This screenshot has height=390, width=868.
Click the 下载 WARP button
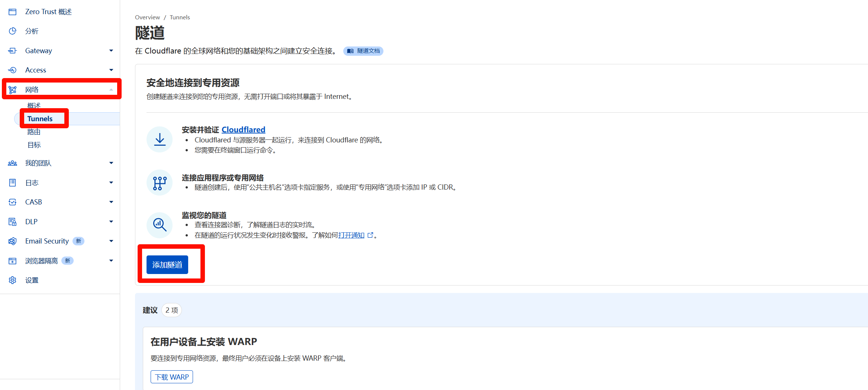pos(171,377)
